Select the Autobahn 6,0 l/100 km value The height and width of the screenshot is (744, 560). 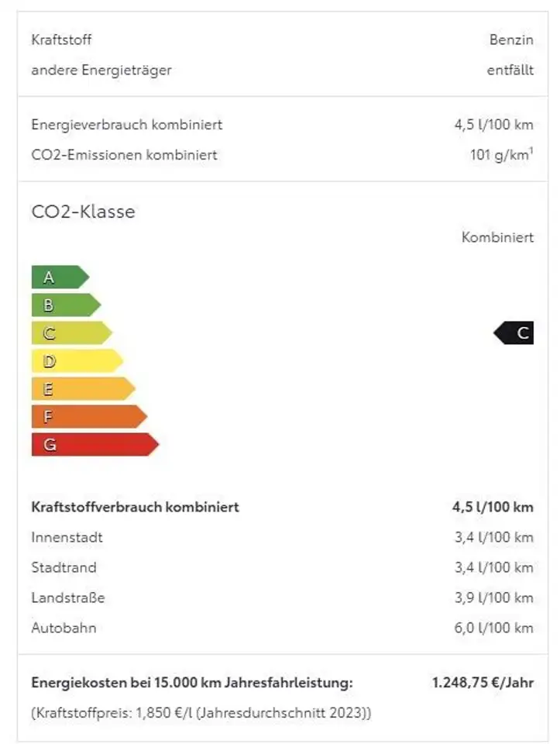click(x=493, y=628)
